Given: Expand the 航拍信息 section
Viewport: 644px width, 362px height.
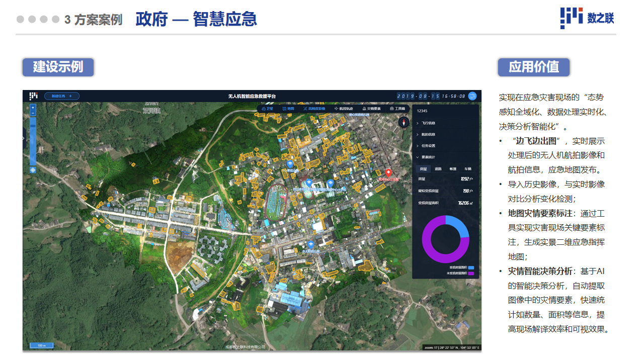Looking at the screenshot, I should pyautogui.click(x=428, y=134).
